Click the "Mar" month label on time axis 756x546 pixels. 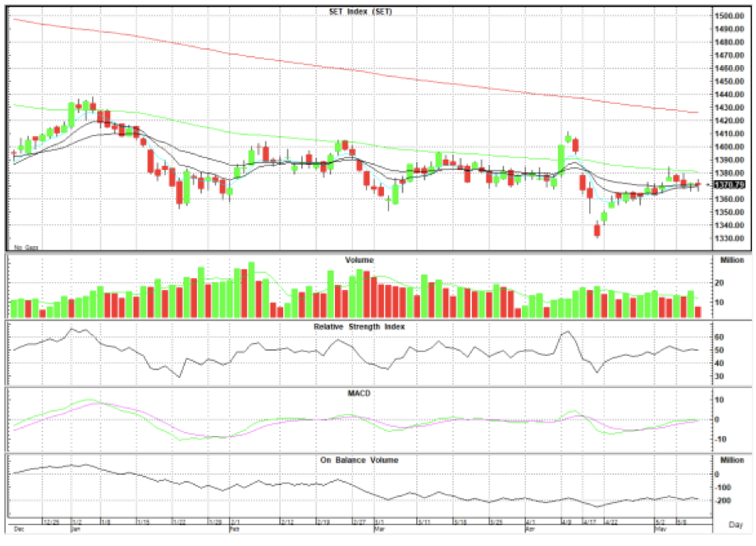380,529
